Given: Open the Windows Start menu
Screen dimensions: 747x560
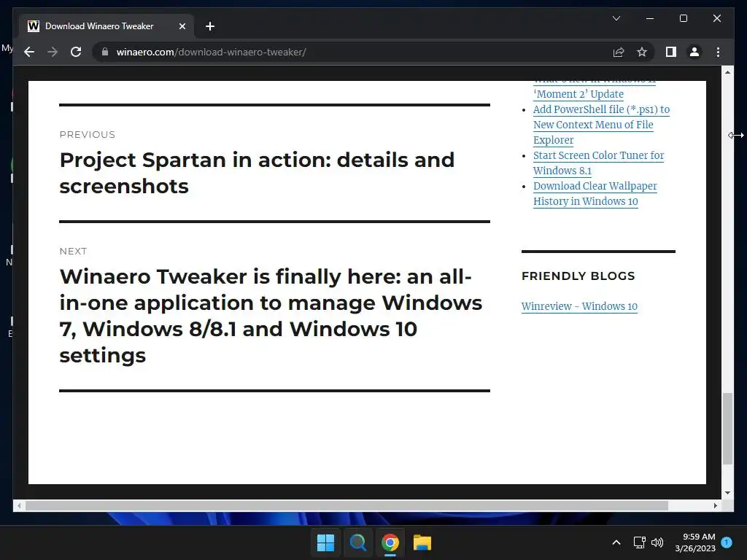Looking at the screenshot, I should (326, 542).
